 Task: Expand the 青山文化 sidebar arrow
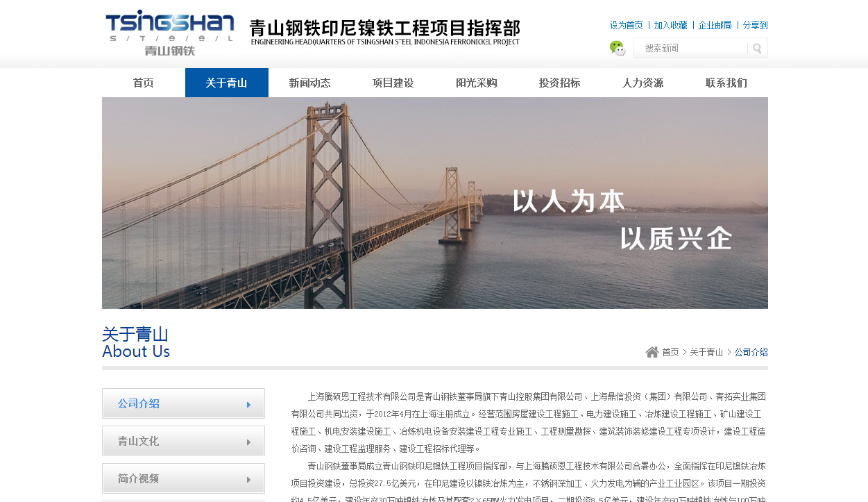[249, 442]
